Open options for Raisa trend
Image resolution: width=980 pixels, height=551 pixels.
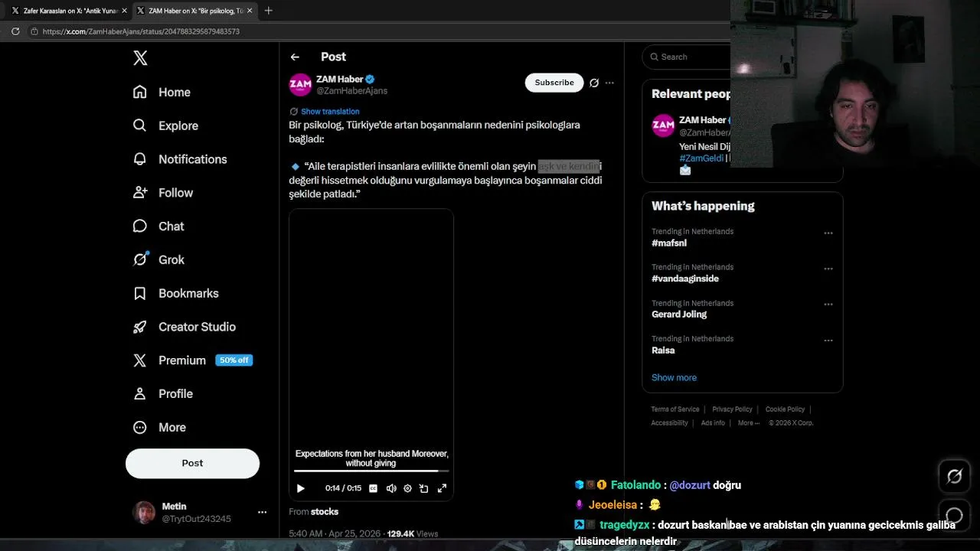[828, 341]
